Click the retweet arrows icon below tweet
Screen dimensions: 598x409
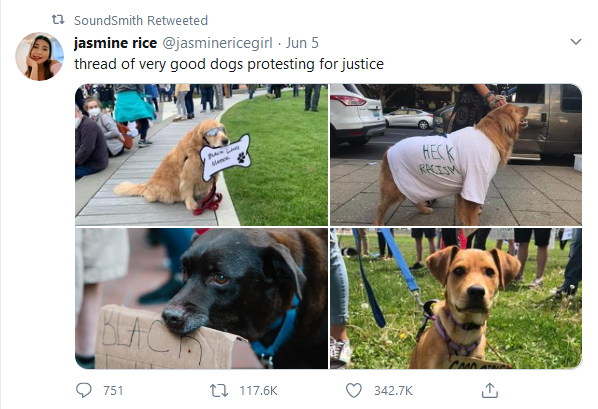point(219,391)
